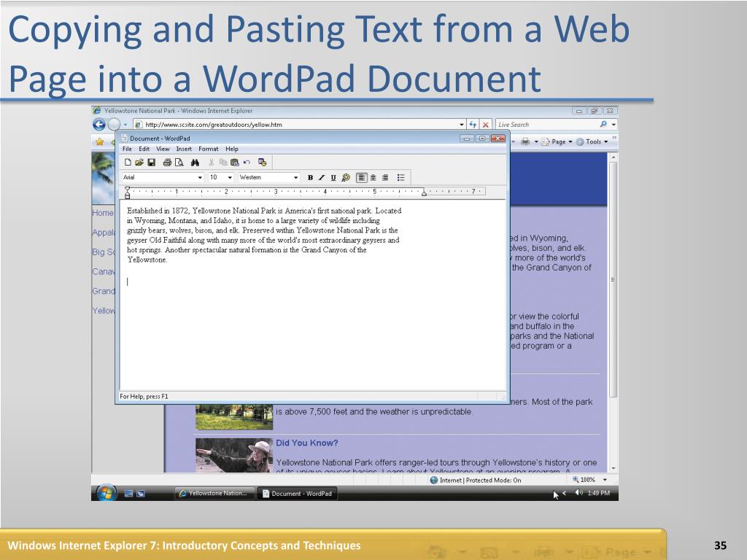Save the WordPad document with disk icon

tap(152, 163)
